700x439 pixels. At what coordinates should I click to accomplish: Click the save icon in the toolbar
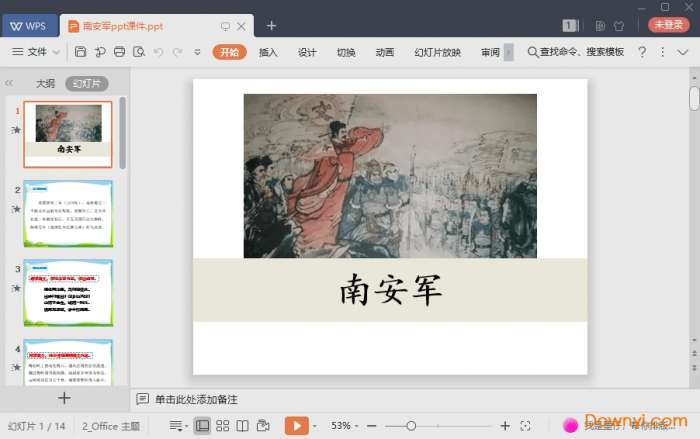coord(80,52)
